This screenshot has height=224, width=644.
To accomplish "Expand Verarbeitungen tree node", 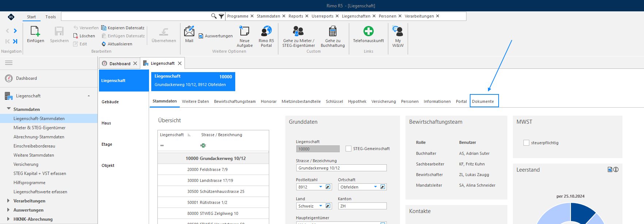I will pyautogui.click(x=8, y=201).
